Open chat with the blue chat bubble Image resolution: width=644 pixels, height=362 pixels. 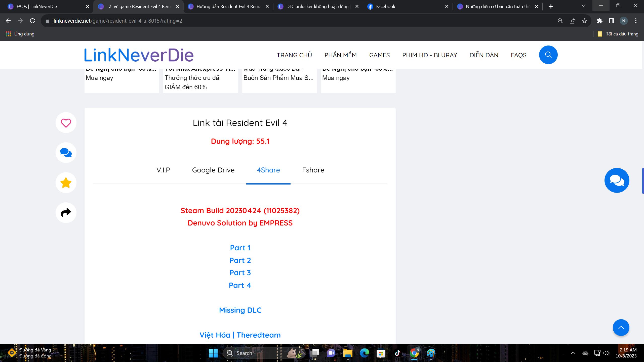pos(617,180)
